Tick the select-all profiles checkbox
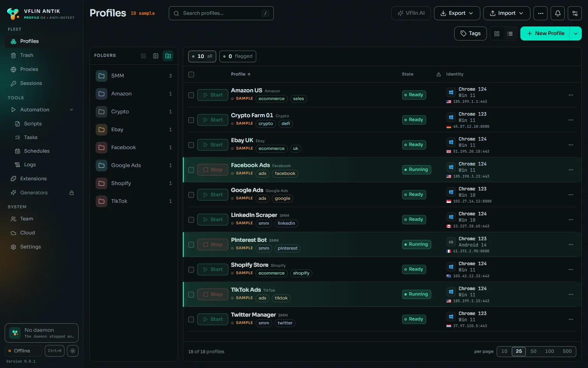588x368 pixels. click(x=191, y=74)
